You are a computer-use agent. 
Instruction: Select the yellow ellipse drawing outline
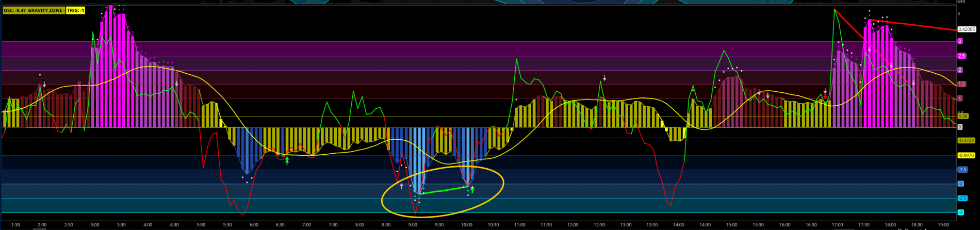pos(382,199)
